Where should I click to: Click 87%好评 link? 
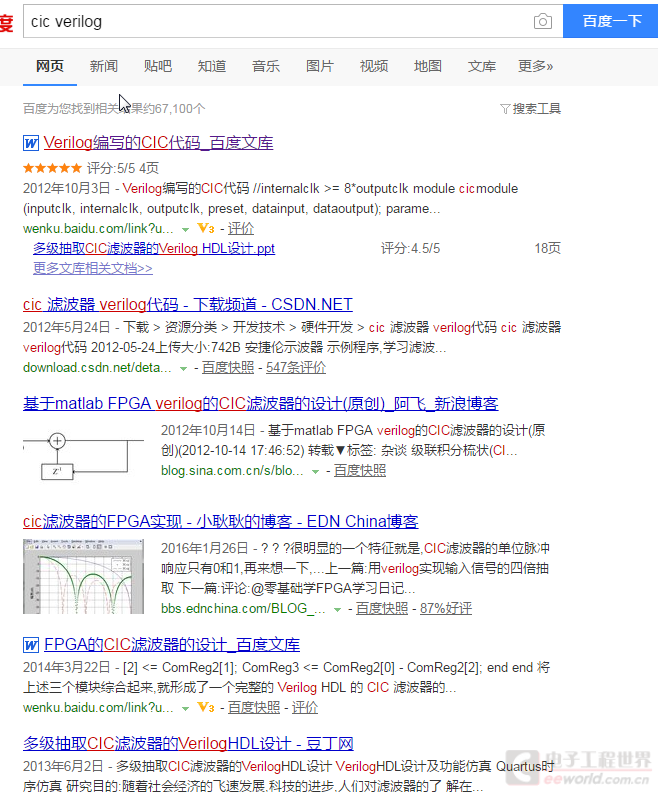pyautogui.click(x=446, y=609)
